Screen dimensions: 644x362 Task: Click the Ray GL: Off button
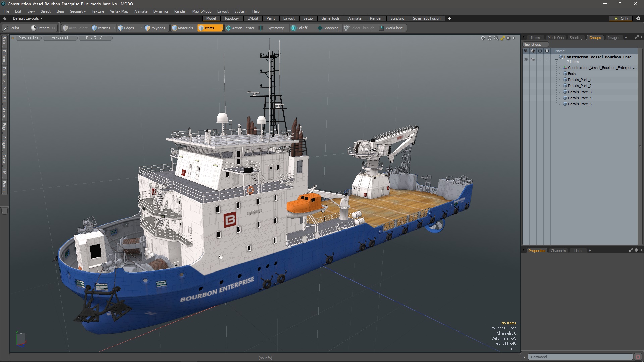click(x=95, y=38)
